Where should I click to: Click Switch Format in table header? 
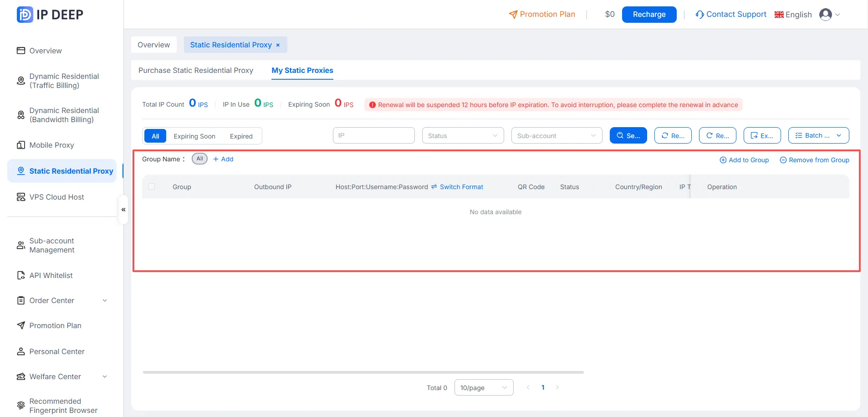(x=457, y=187)
